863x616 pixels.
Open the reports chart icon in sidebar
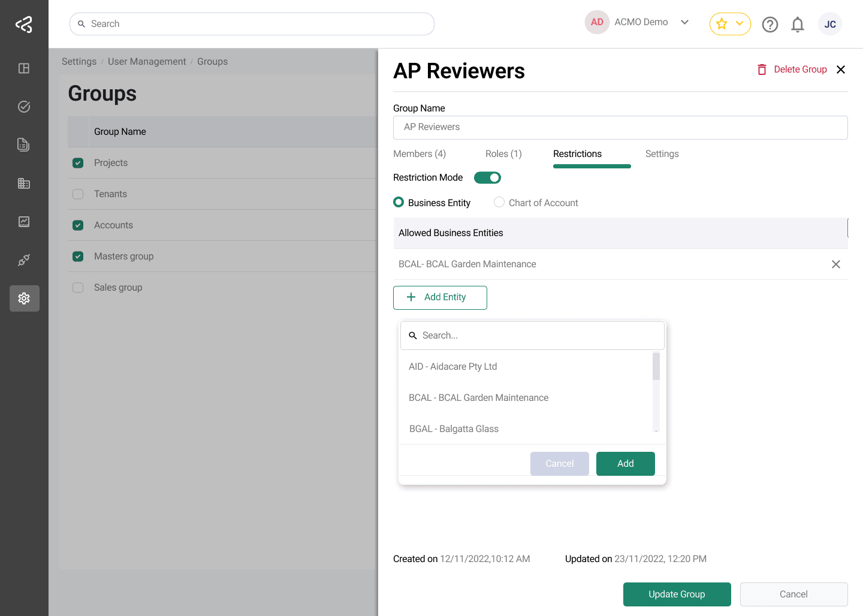[x=24, y=222]
